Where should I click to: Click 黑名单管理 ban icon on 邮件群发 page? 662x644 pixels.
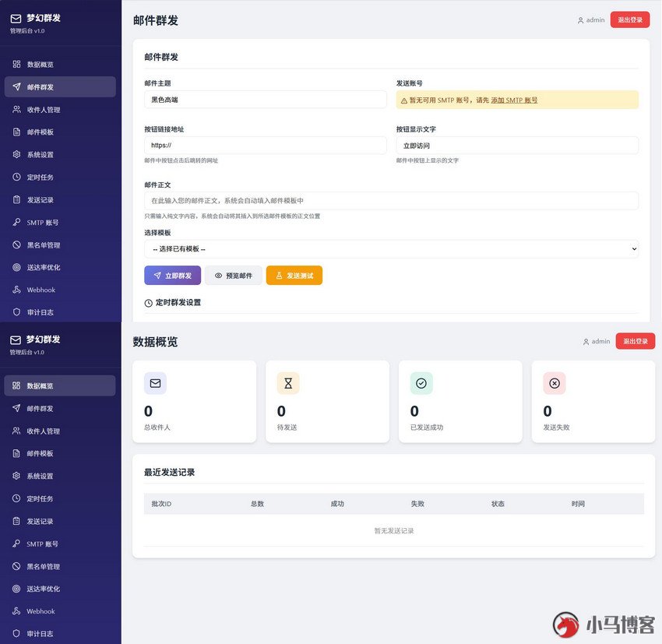(x=16, y=245)
